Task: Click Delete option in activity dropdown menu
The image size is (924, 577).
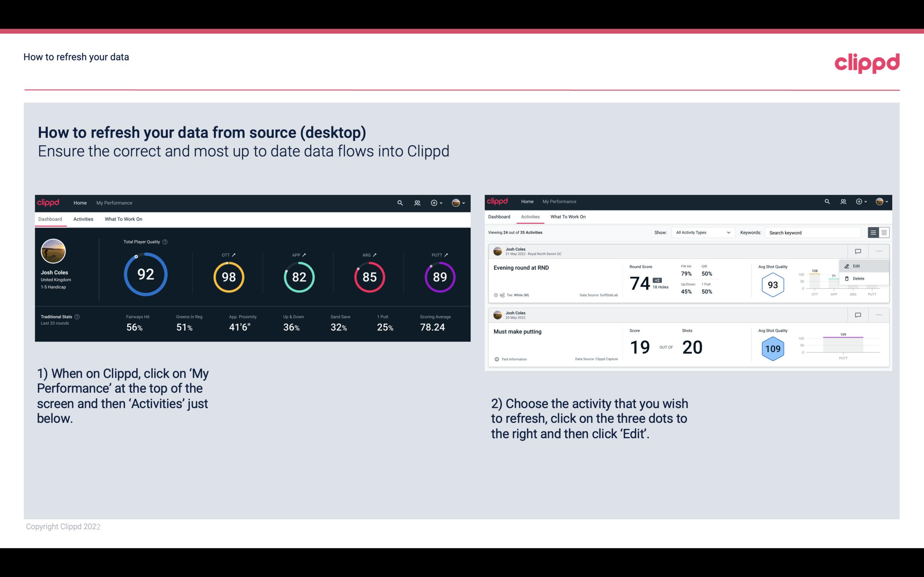Action: pos(858,278)
